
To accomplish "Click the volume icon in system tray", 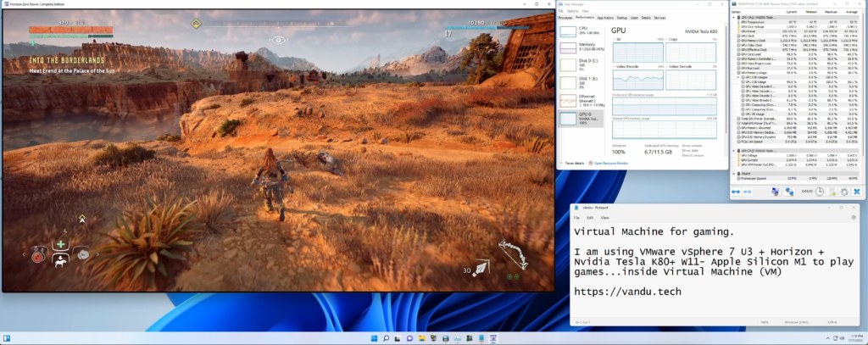I will (842, 338).
